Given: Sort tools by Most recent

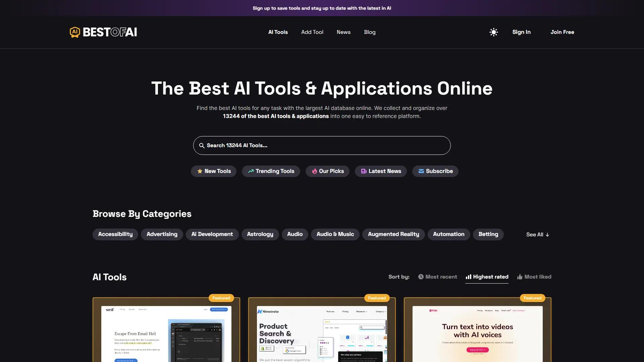Looking at the screenshot, I should [441, 277].
